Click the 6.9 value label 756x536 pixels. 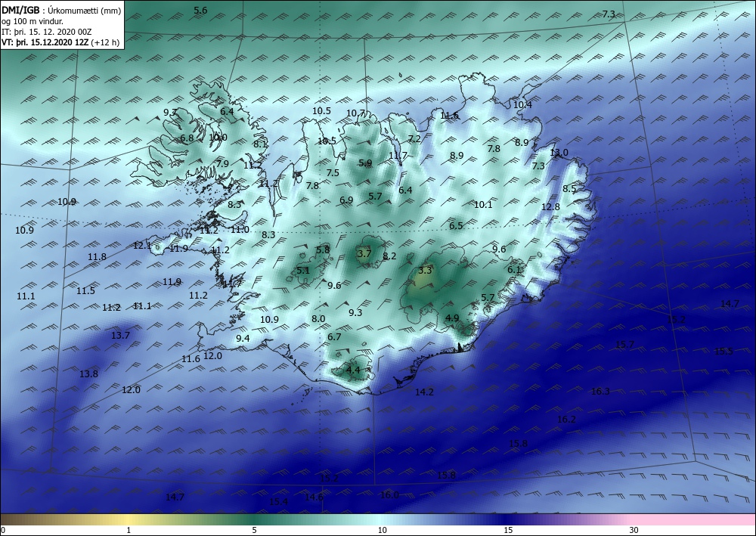coord(346,200)
